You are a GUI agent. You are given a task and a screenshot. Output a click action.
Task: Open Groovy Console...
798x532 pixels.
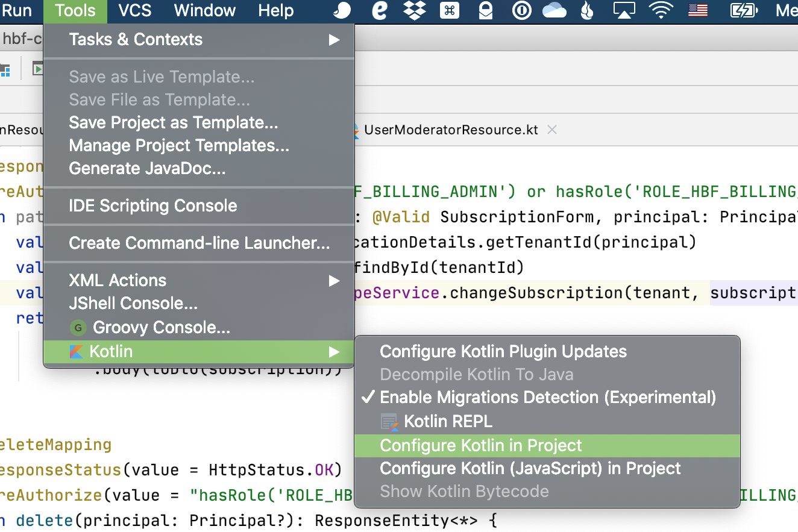[199, 328]
